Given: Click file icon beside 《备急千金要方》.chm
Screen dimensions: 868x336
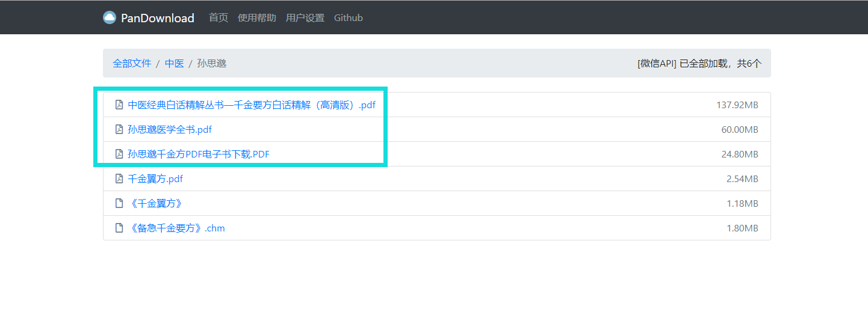Looking at the screenshot, I should point(119,228).
